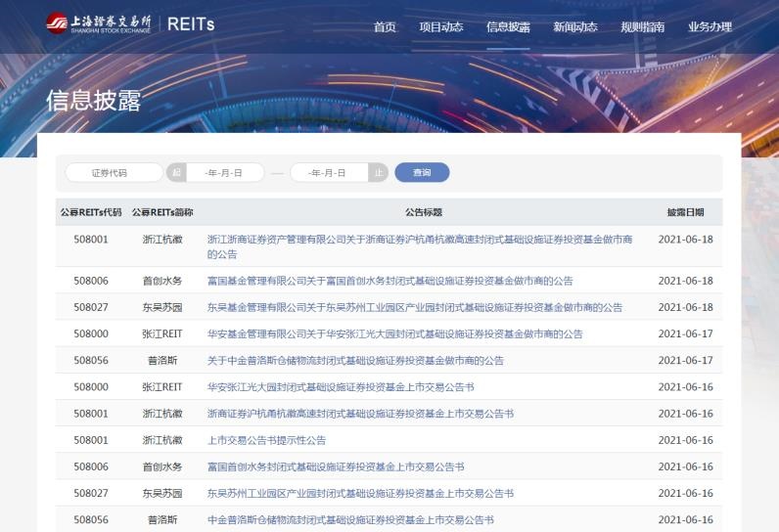
Task: Select the 信息披露 navigation tab
Action: pyautogui.click(x=508, y=26)
